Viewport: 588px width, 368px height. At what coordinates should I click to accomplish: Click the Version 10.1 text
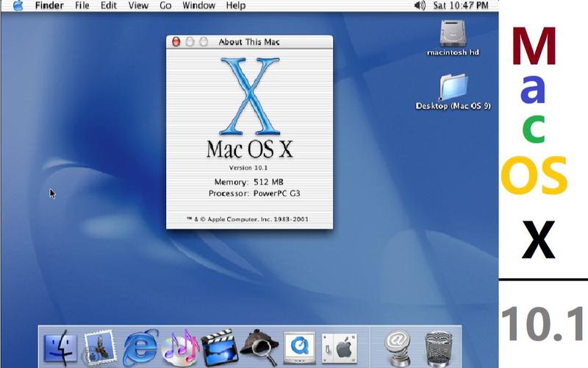tap(249, 168)
